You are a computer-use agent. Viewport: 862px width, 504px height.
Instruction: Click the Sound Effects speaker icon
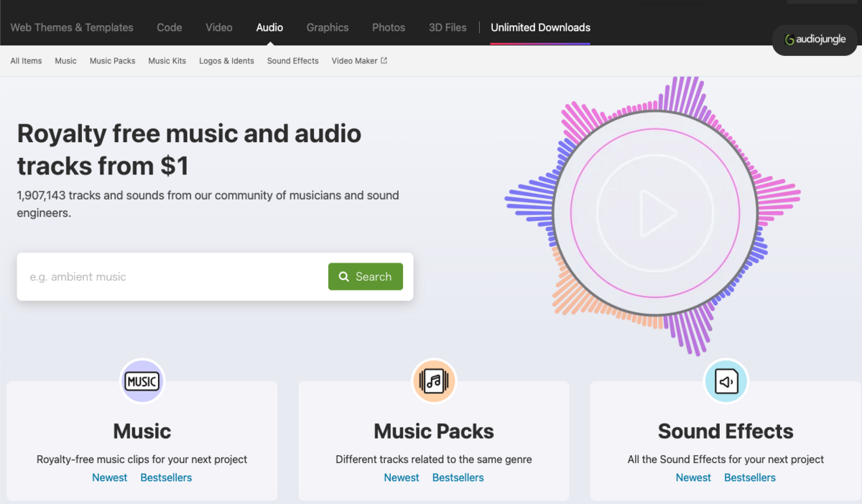coord(726,381)
